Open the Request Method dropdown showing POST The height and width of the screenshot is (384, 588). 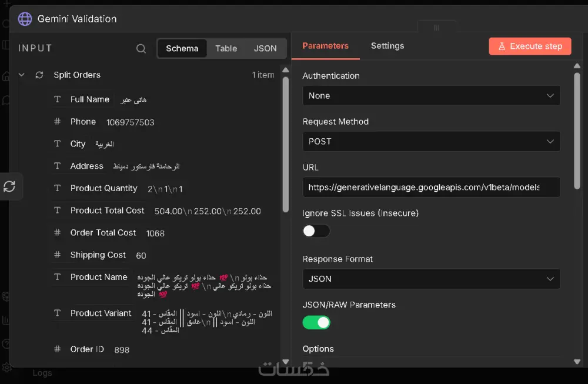(x=431, y=141)
